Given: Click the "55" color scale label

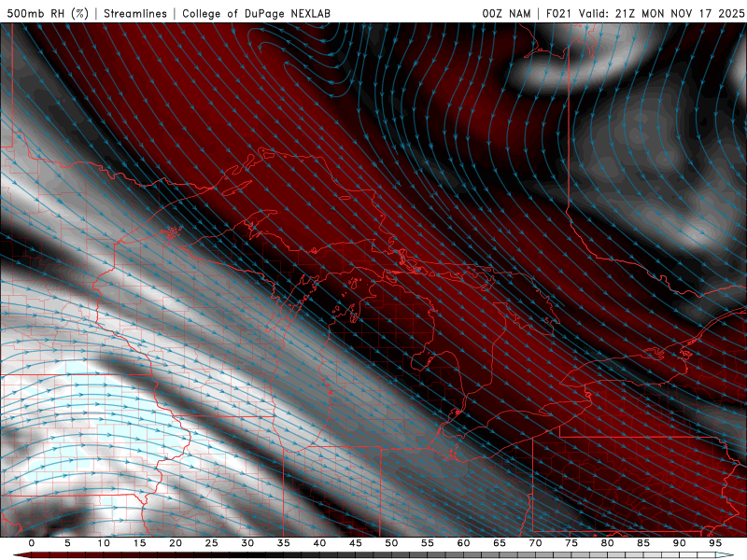Looking at the screenshot, I should point(428,543).
